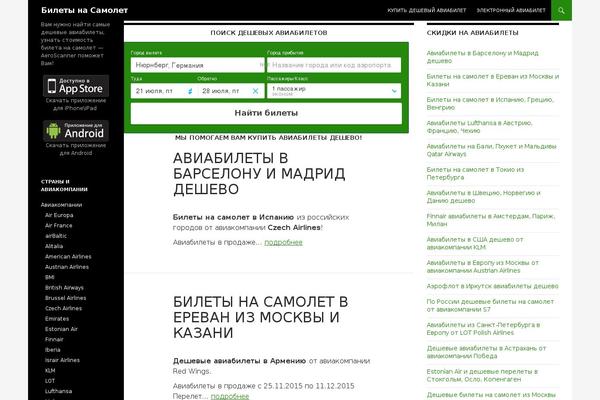Select 'Israir Airlines' in airlines list
The image size is (600, 400).
pyautogui.click(x=62, y=360)
